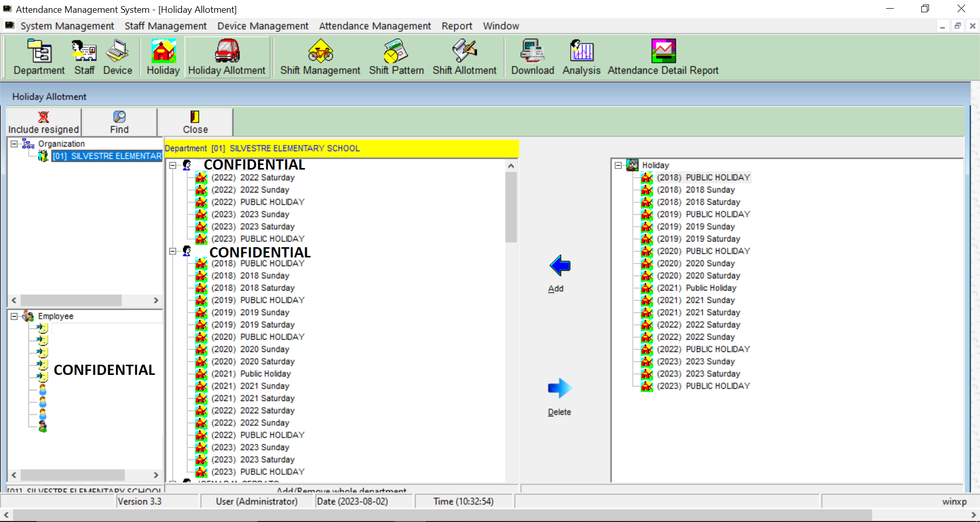Select (2018) 2018 Sunday in Holiday tree
The image size is (980, 522).
(x=696, y=189)
